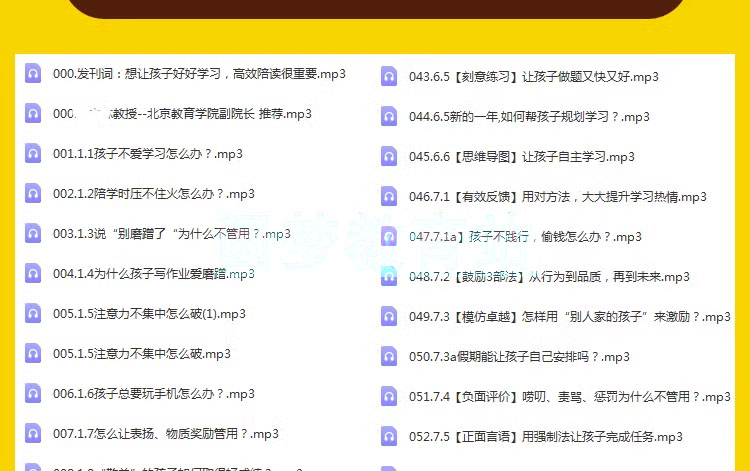Open 046.7.1 有效反馈 audio file
Screen dimensions: 750x471
[x=557, y=196]
